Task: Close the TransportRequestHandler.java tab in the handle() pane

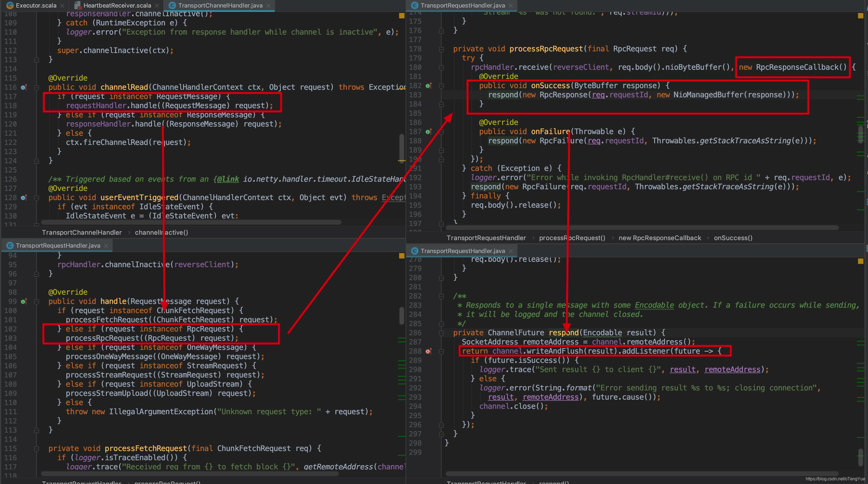Action: pos(106,246)
